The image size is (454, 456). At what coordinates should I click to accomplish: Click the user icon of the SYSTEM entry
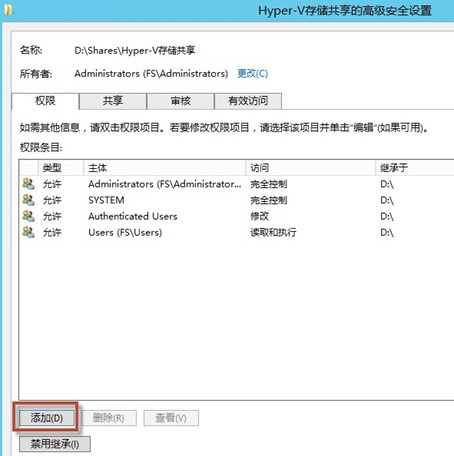(28, 200)
